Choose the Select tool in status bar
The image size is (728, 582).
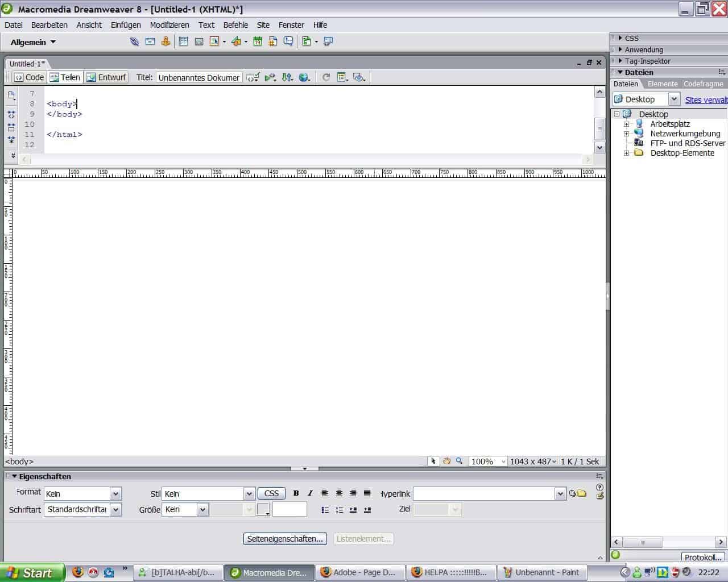[433, 461]
